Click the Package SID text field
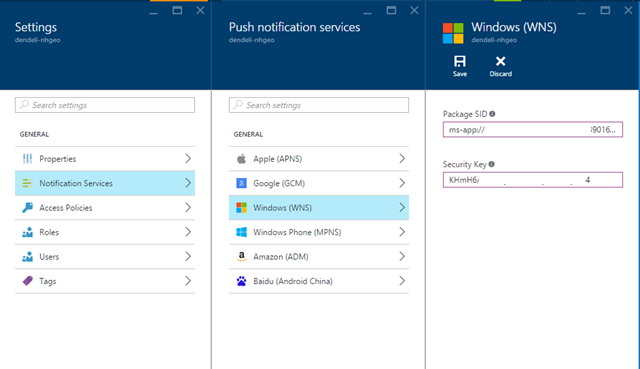Image resolution: width=640 pixels, height=369 pixels. [x=533, y=130]
